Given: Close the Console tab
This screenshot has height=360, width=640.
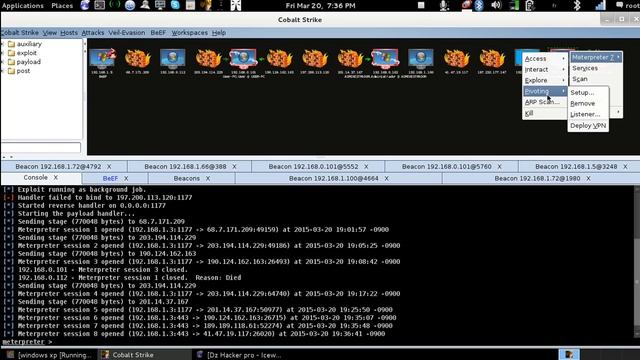Looking at the screenshot, I should pyautogui.click(x=56, y=178).
